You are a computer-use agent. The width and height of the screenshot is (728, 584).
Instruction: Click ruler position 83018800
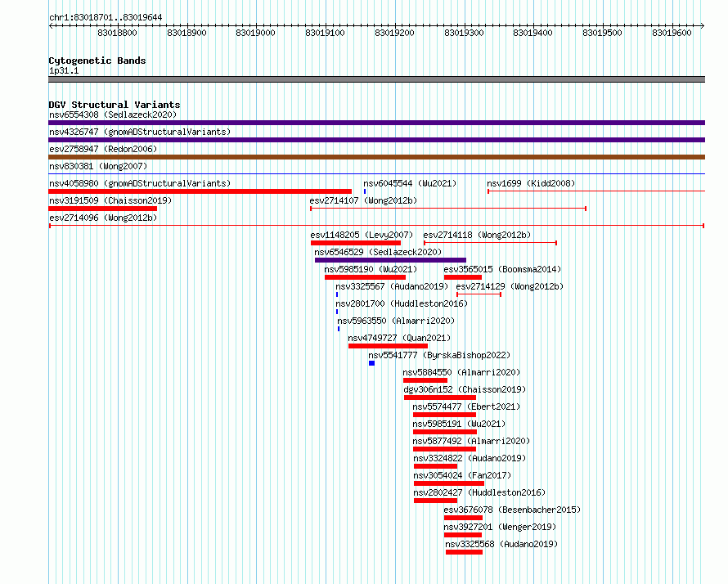118,33
